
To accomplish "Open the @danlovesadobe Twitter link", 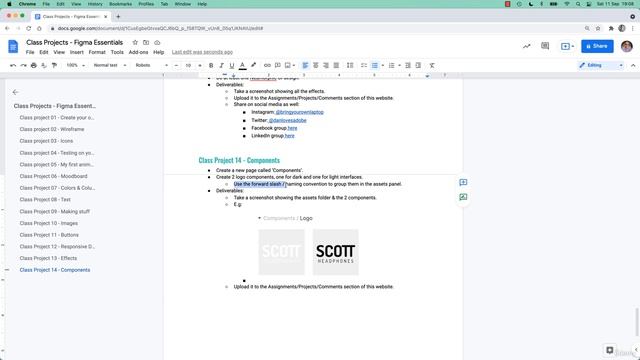I will coord(287,120).
